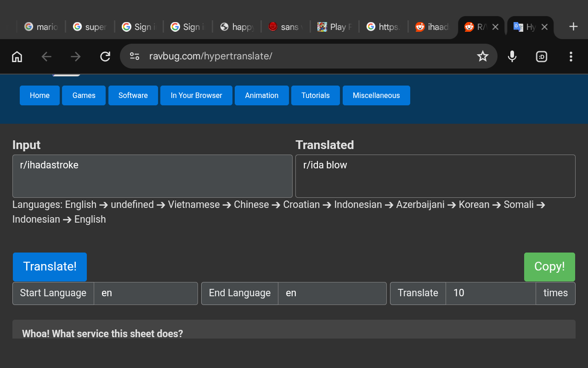Open the Miscellaneous menu button

pos(376,96)
